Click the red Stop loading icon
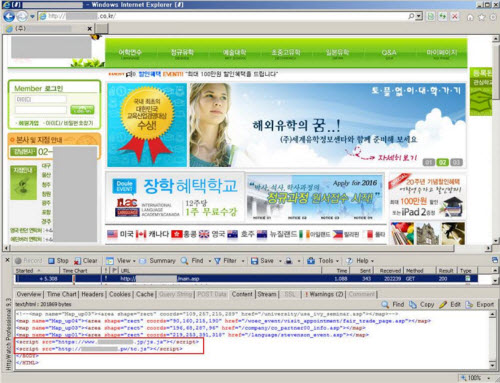This screenshot has width=500, height=383. pos(455,16)
